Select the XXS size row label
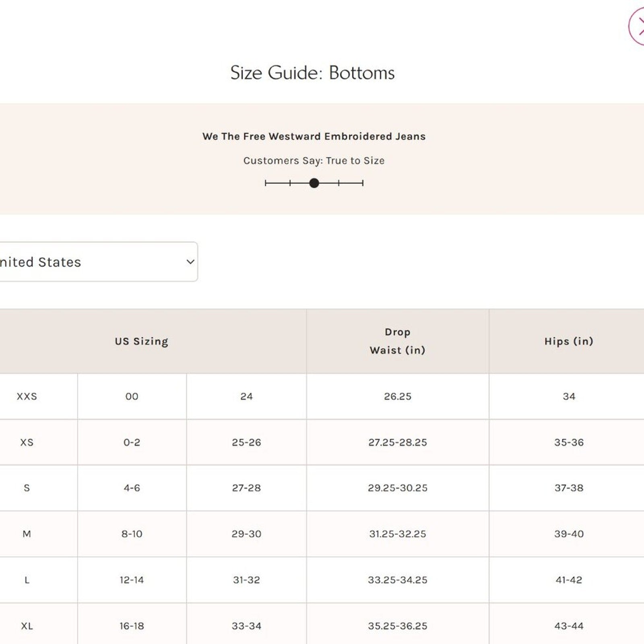The height and width of the screenshot is (644, 644). pyautogui.click(x=27, y=396)
